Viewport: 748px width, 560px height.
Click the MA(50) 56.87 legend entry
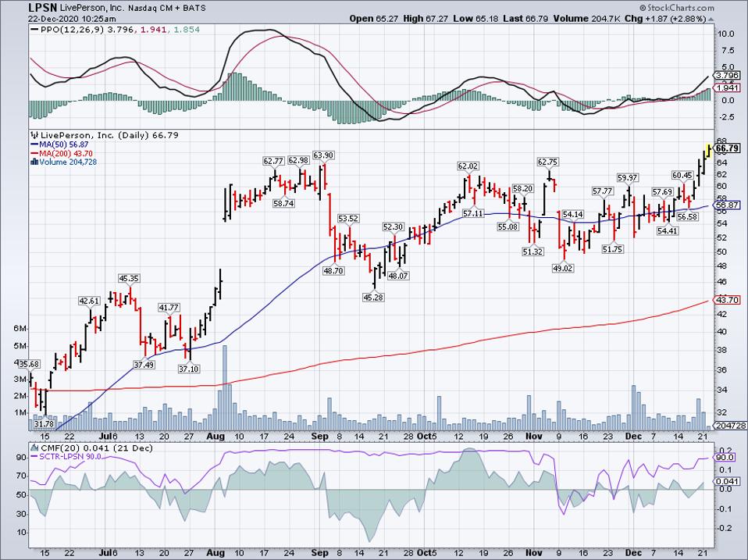(x=64, y=144)
